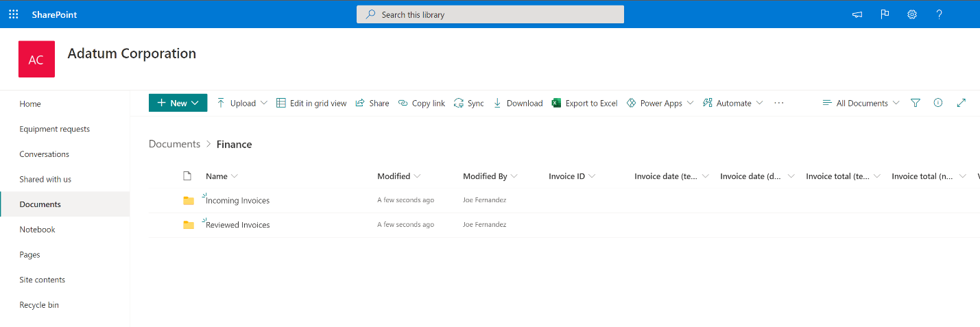This screenshot has height=327, width=980.
Task: Open the Invoice ID column menu
Action: [x=572, y=176]
